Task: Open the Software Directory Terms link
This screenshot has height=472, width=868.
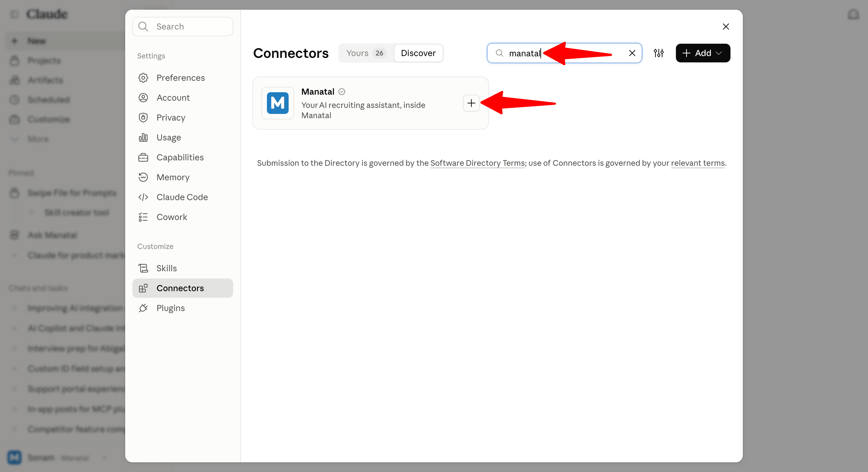Action: [x=477, y=163]
